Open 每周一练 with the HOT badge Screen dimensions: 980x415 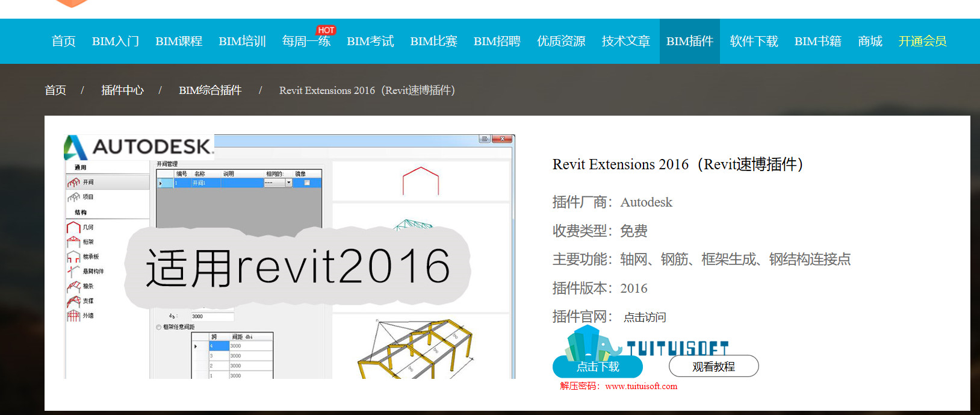(x=306, y=41)
